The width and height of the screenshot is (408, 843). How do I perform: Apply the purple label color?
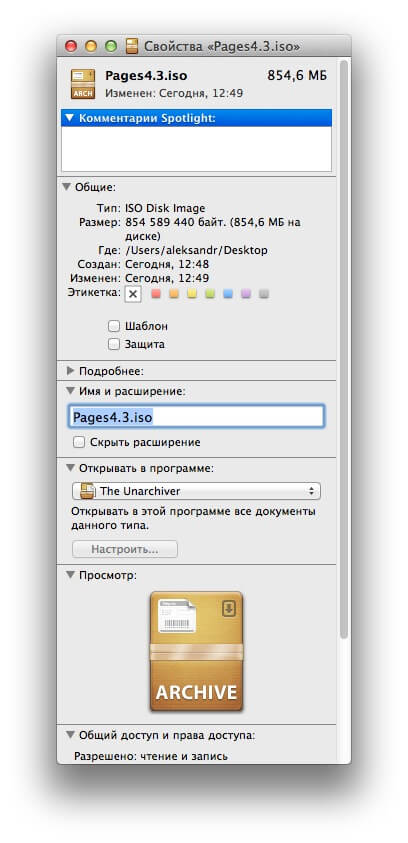[246, 294]
